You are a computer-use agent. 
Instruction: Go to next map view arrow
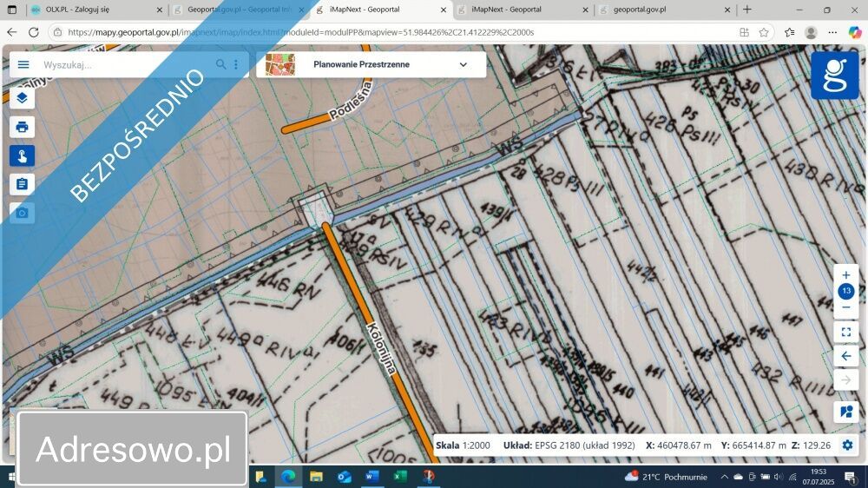(x=845, y=380)
